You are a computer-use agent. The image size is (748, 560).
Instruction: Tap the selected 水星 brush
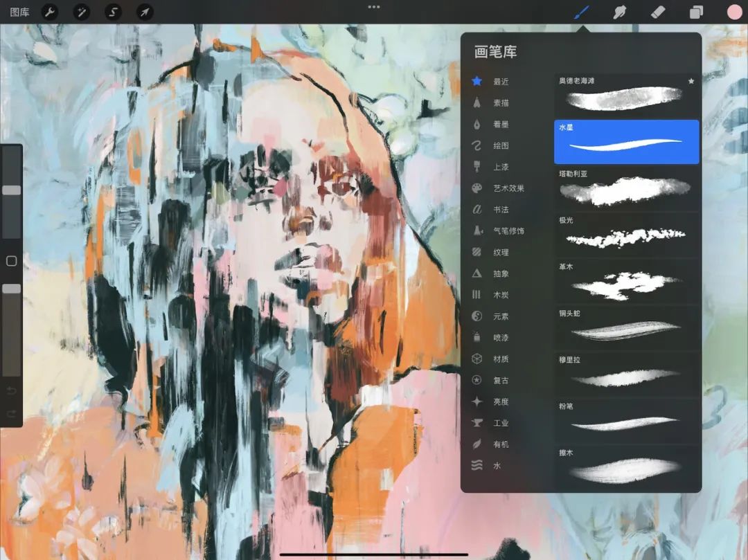[x=626, y=142]
